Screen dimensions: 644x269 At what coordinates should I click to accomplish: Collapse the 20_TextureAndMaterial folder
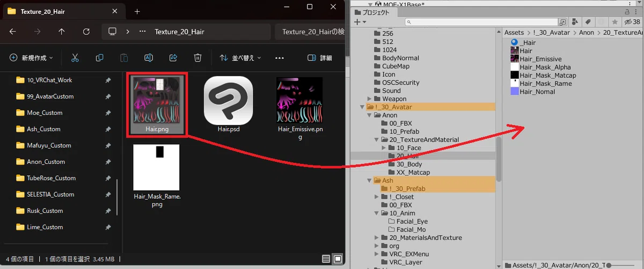377,140
